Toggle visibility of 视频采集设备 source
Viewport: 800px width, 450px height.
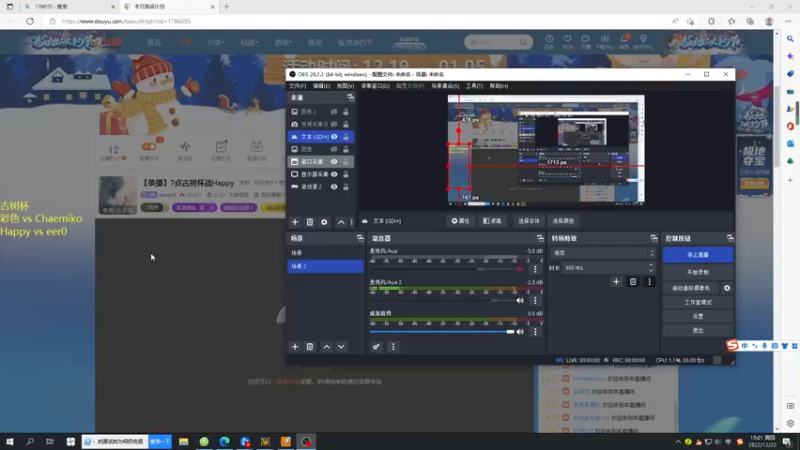coord(334,124)
